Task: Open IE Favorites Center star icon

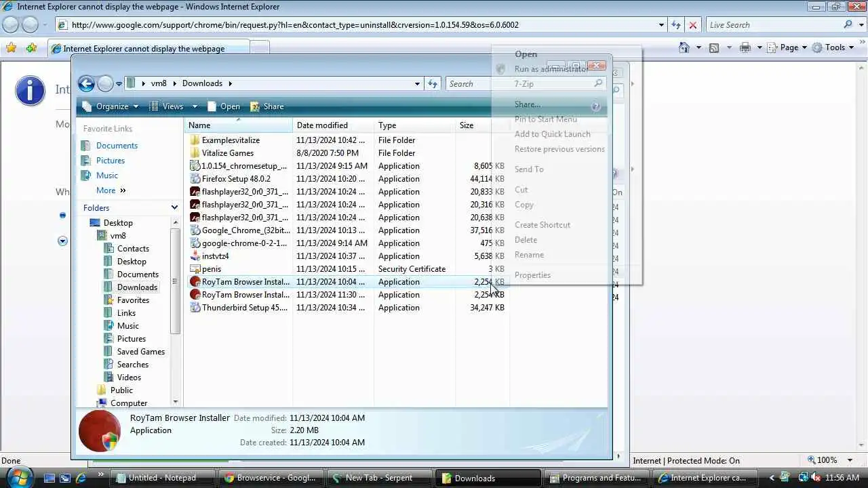Action: point(11,48)
